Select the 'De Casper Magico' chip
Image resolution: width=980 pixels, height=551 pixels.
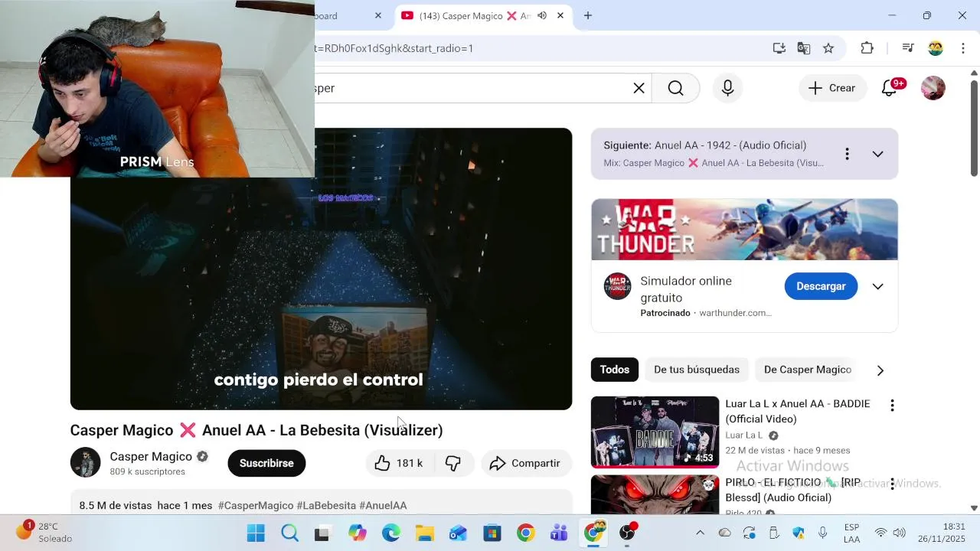point(808,370)
